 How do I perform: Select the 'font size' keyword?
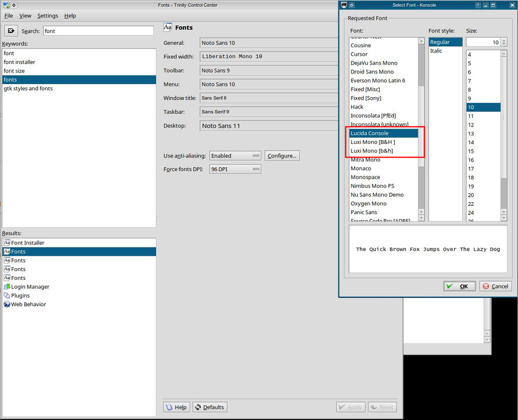tap(79, 71)
